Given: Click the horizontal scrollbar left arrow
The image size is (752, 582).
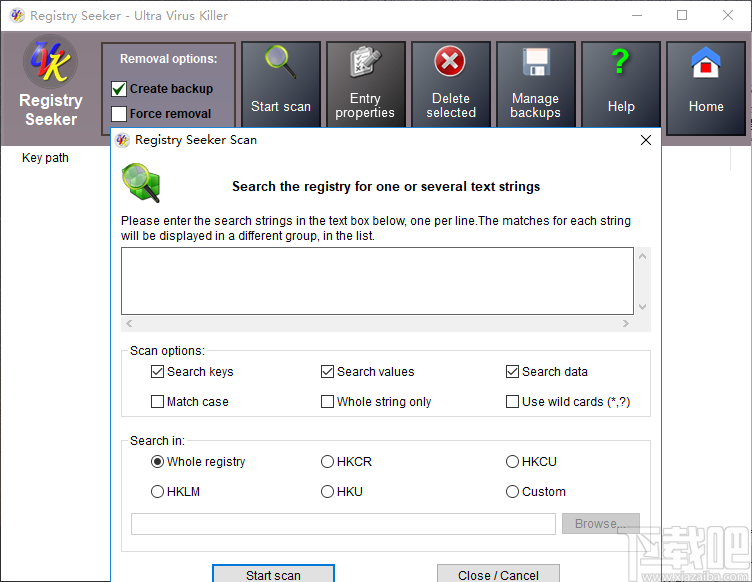Looking at the screenshot, I should tap(129, 324).
